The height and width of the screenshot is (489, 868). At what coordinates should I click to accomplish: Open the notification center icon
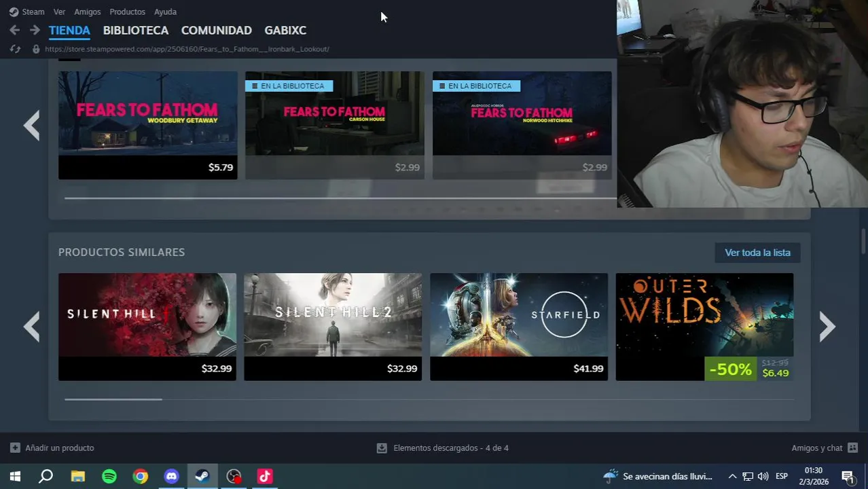coord(848,476)
